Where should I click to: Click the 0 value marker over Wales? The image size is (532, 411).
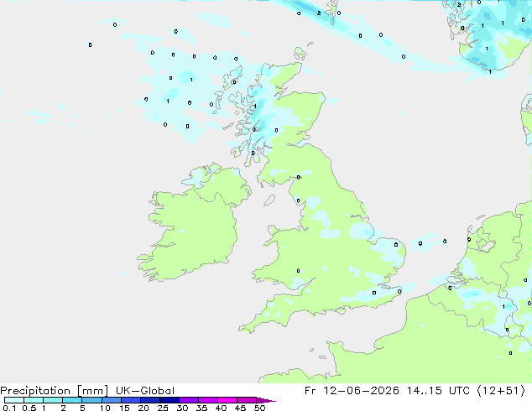(298, 271)
